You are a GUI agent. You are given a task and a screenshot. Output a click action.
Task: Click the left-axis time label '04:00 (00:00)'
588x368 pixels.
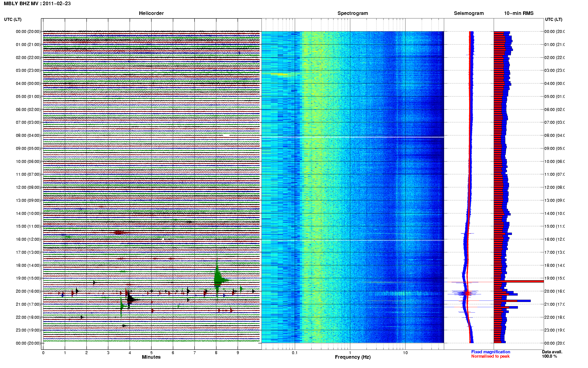(28, 83)
